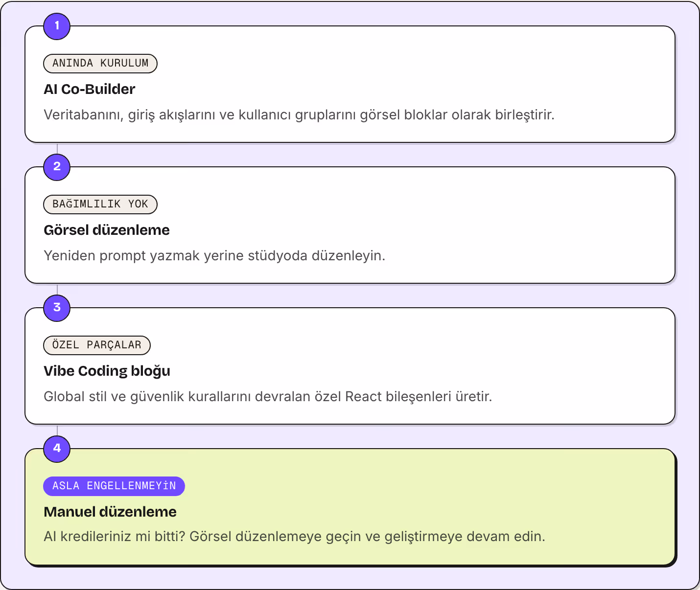700x590 pixels.
Task: Click the ÖZEL PARÇALAR tag
Action: (97, 345)
